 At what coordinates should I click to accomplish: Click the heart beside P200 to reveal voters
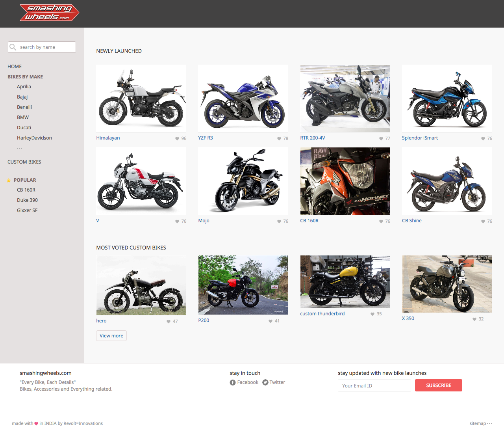point(270,321)
